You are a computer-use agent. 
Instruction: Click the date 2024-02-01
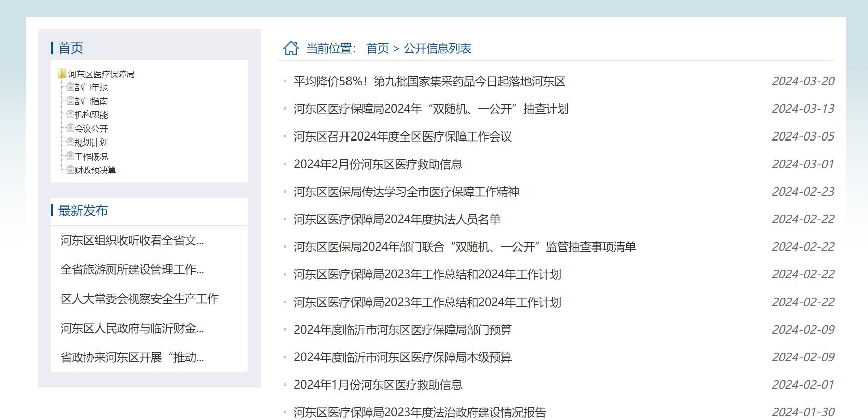803,385
